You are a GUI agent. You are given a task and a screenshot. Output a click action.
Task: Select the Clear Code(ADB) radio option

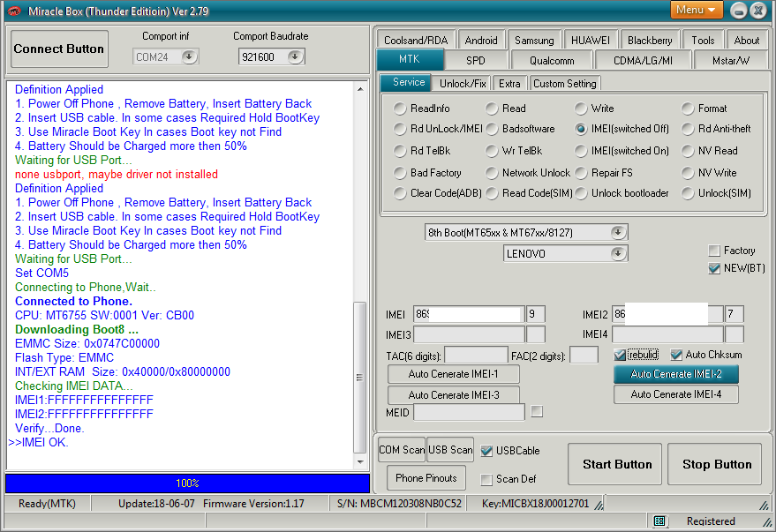point(400,193)
